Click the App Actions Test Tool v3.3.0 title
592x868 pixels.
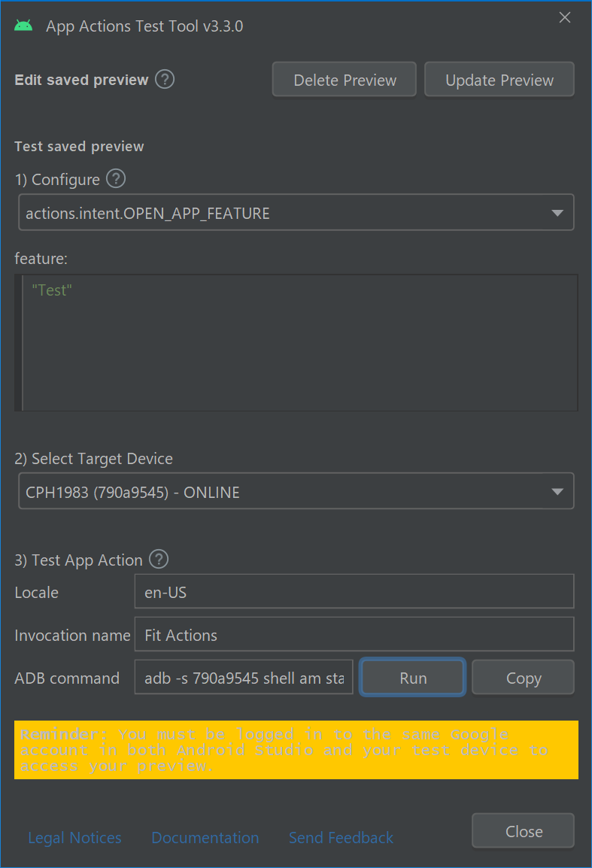(144, 26)
